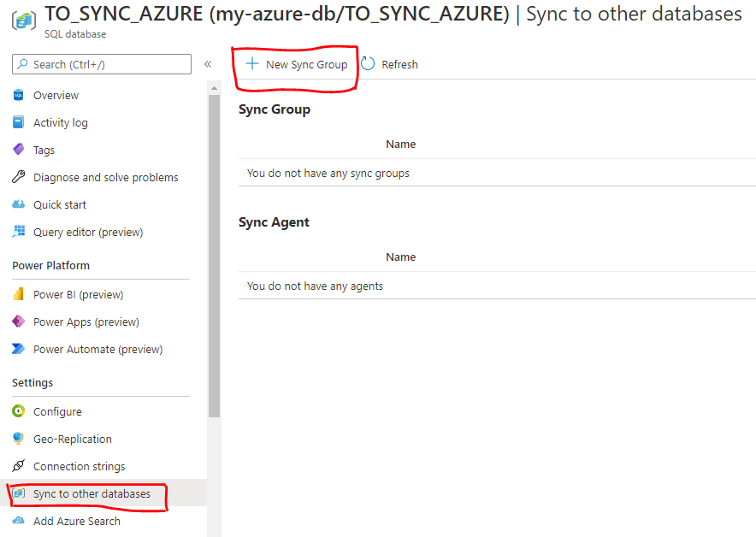Focus the Search (Ctrl+/) field
Image resolution: width=756 pixels, height=537 pixels.
click(x=102, y=64)
